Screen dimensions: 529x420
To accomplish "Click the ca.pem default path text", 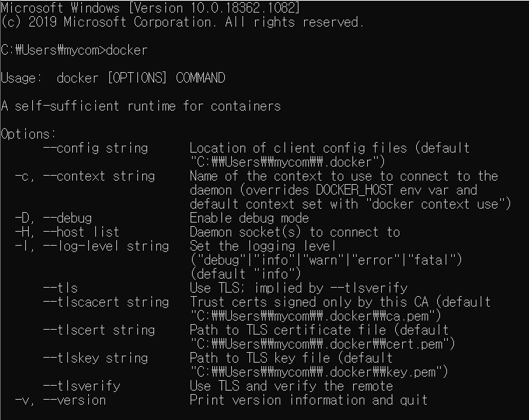I will pos(316,316).
